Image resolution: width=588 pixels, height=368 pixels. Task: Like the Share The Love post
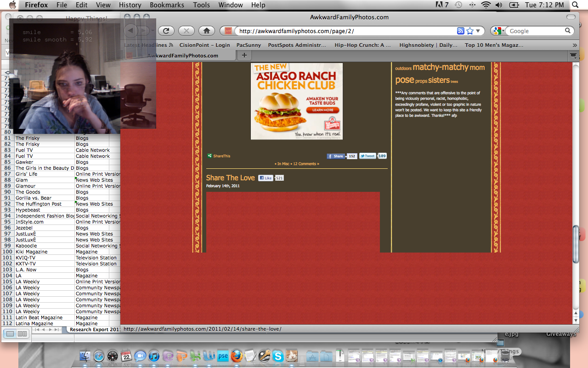coord(266,178)
